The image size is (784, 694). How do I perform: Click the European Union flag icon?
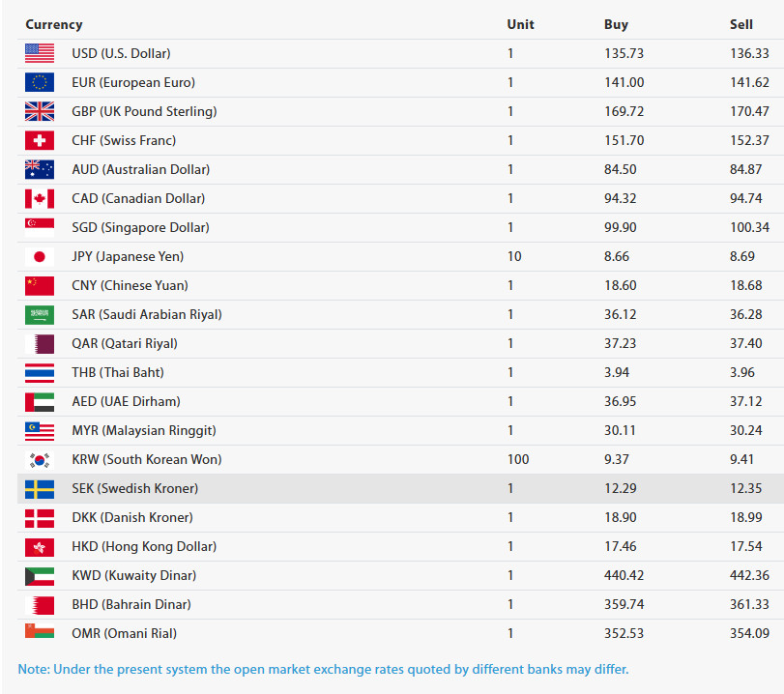40,82
